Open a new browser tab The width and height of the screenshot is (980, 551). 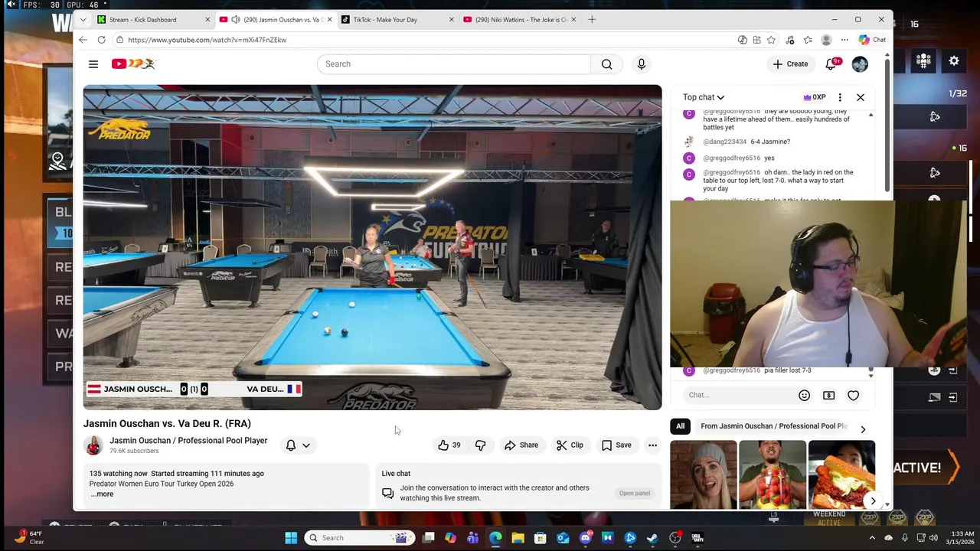pyautogui.click(x=591, y=20)
